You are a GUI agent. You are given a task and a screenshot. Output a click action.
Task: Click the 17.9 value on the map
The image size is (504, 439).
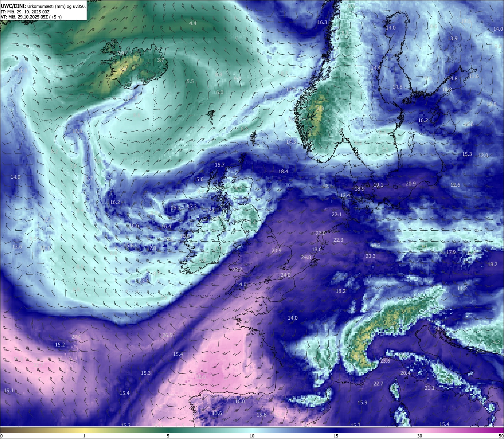click(451, 252)
